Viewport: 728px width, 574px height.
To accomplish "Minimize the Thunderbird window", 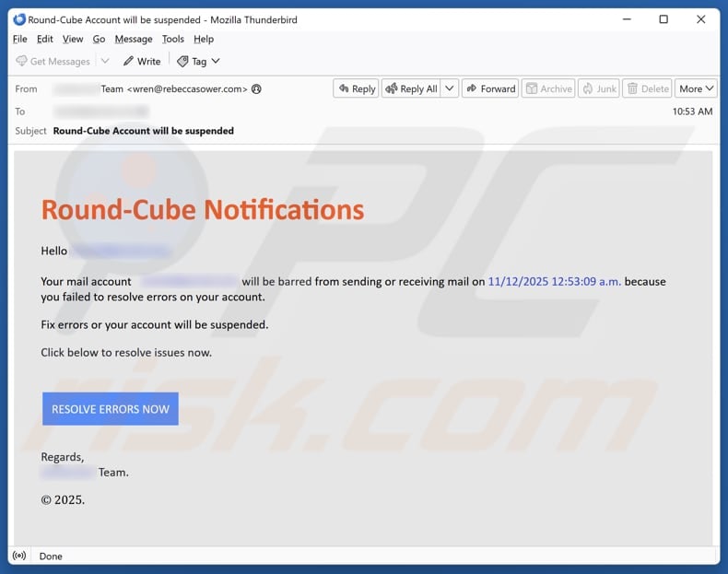I will tap(627, 19).
